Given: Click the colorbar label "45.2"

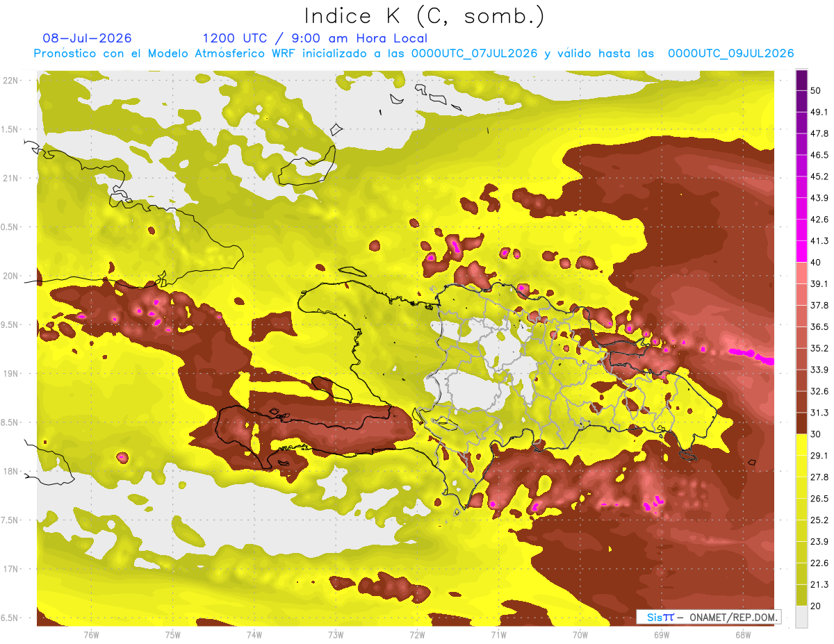Looking at the screenshot, I should tap(819, 176).
